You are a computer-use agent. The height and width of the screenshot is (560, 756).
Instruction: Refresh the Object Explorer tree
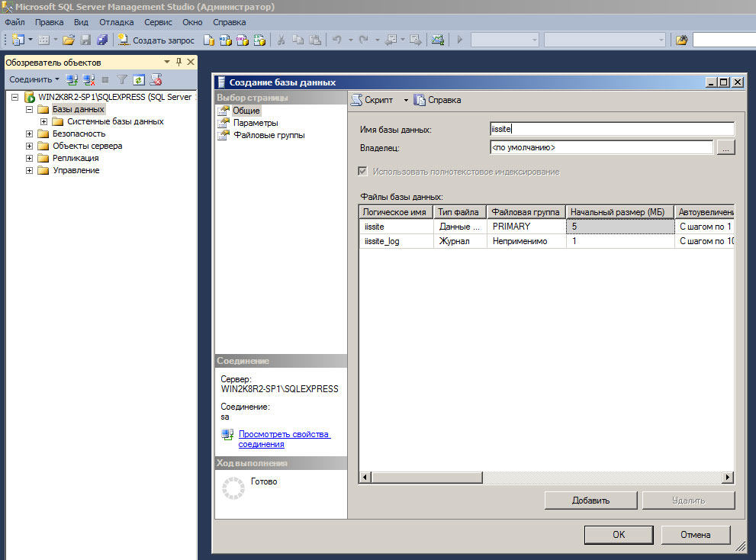(138, 79)
